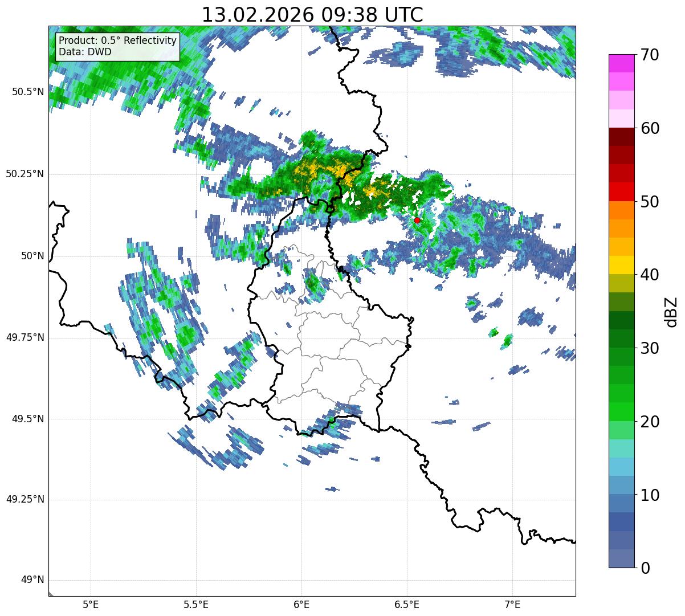The image size is (685, 616).
Task: Click the 6°E longitude label
Action: pyautogui.click(x=301, y=604)
